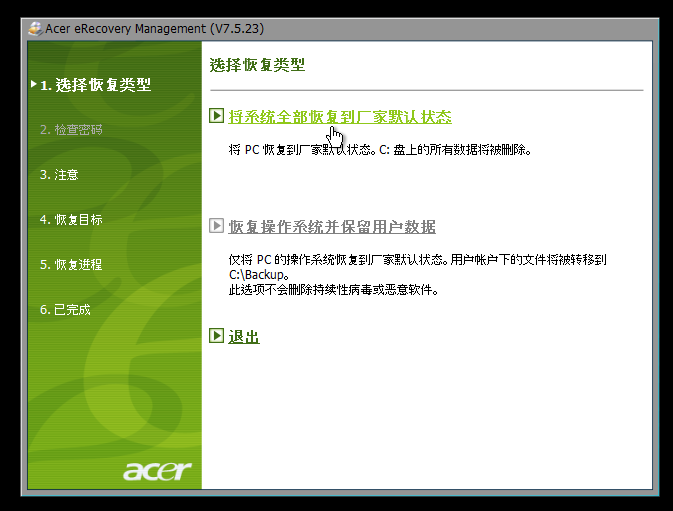Select step 4. 恢复目标 in sidebar
673x511 pixels.
pos(71,220)
